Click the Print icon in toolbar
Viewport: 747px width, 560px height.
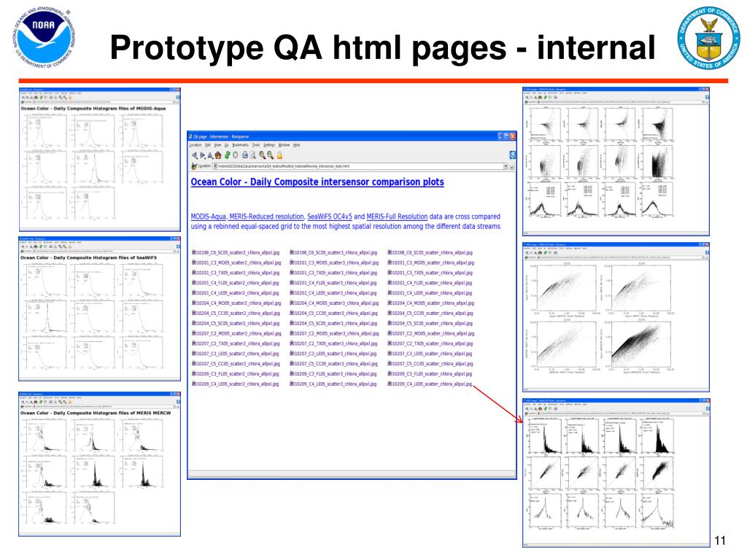[245, 155]
